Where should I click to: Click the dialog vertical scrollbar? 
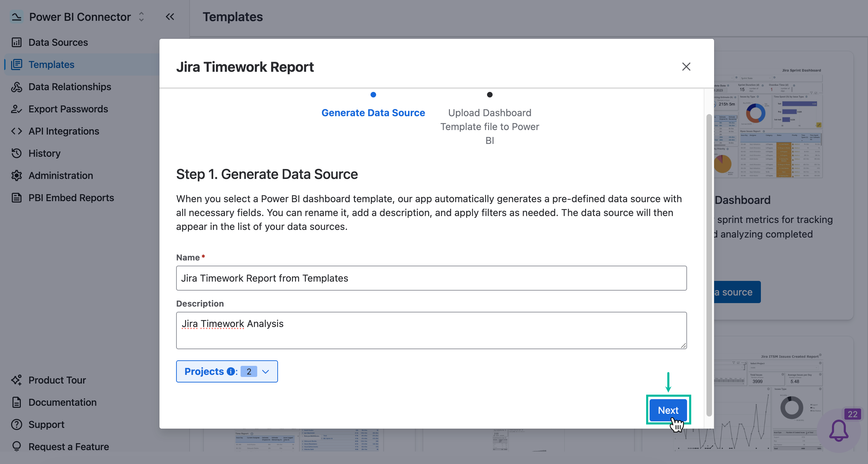point(709,265)
